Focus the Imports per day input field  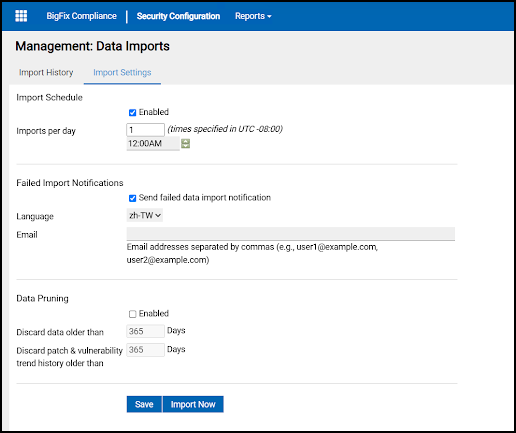[x=145, y=130]
